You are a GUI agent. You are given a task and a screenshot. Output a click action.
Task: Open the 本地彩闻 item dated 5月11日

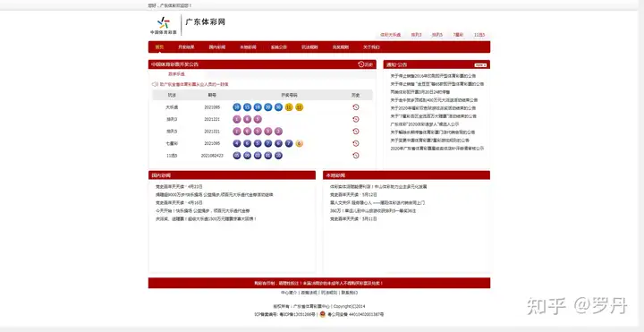coord(353,219)
